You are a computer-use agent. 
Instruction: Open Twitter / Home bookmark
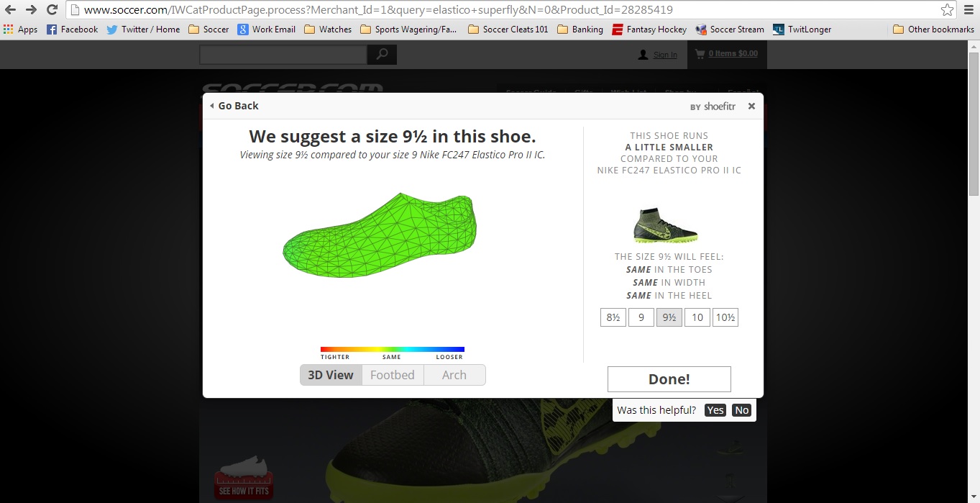pyautogui.click(x=143, y=30)
